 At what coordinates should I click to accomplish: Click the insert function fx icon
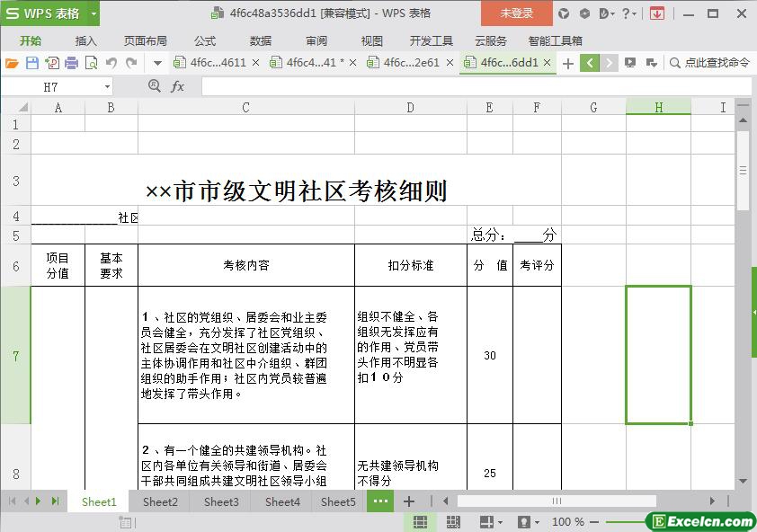177,86
